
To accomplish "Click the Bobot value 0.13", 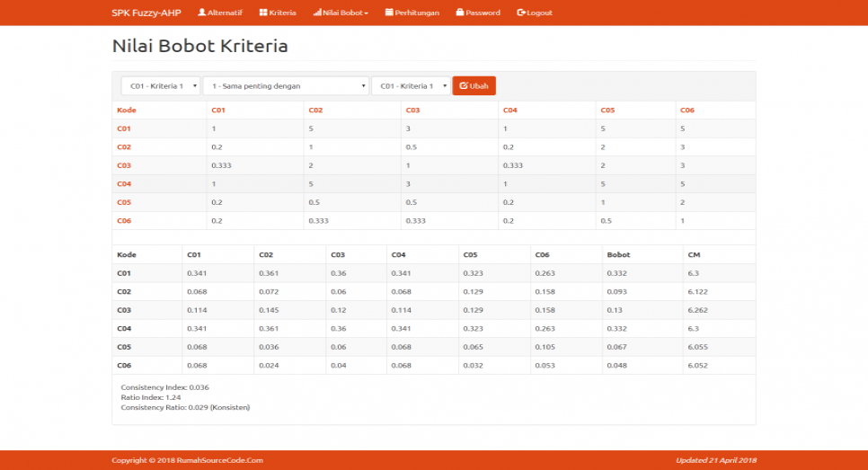I will click(615, 310).
